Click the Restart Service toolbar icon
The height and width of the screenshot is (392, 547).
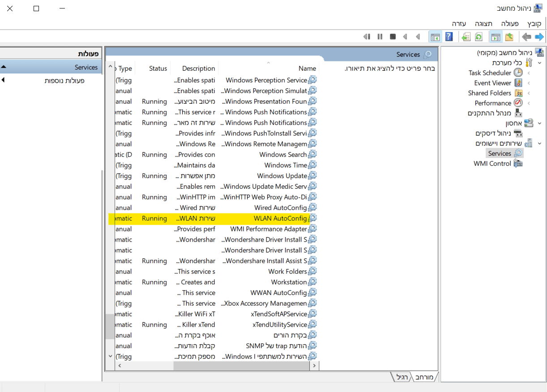[367, 37]
